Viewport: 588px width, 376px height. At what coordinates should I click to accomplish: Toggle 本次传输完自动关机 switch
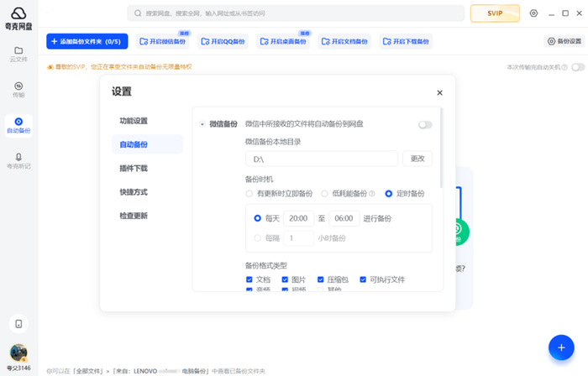(578, 67)
